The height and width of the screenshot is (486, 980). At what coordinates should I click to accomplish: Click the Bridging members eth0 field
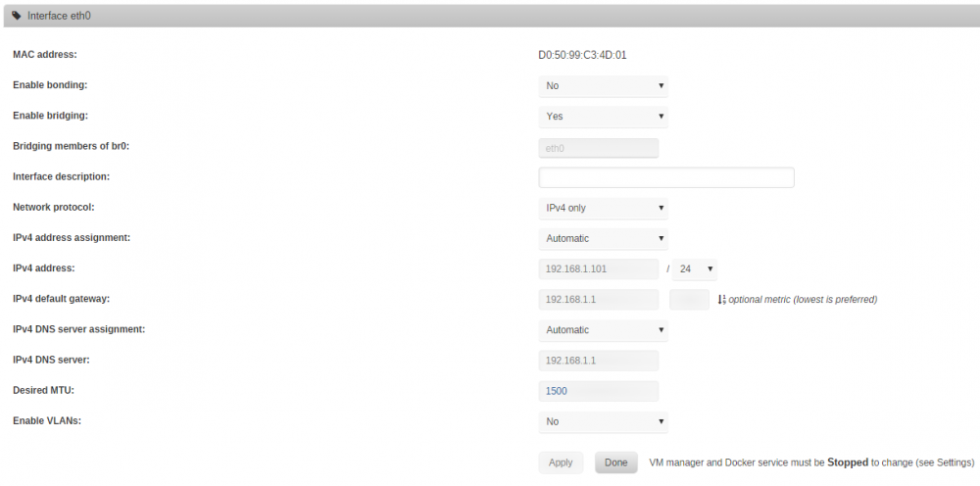tap(599, 149)
